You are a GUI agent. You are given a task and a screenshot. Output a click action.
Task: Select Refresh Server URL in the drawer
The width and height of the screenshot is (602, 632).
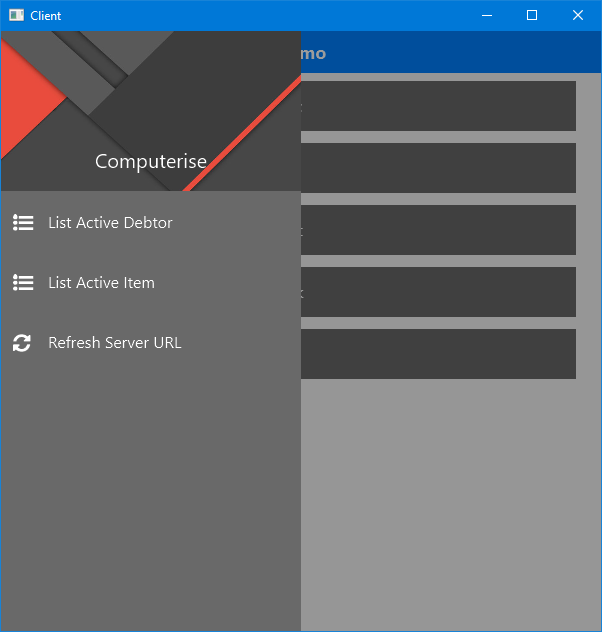[150, 343]
